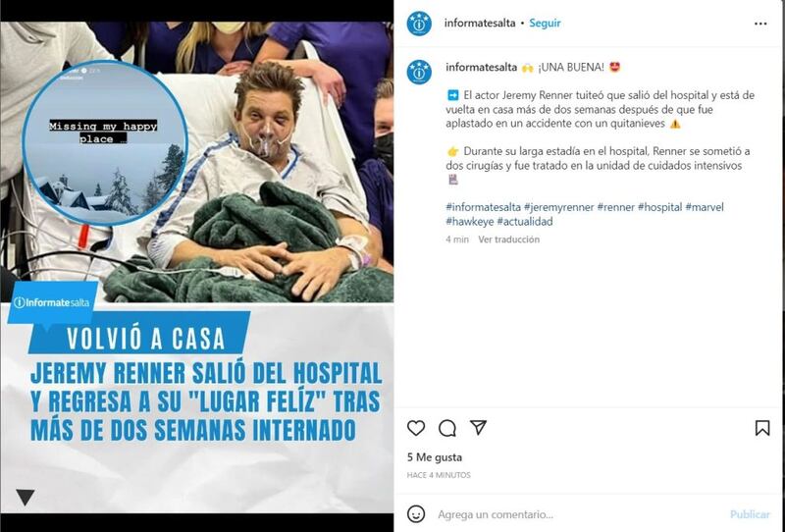The height and width of the screenshot is (532, 785).
Task: Open the #jeremyrenner hashtag
Action: [x=558, y=207]
